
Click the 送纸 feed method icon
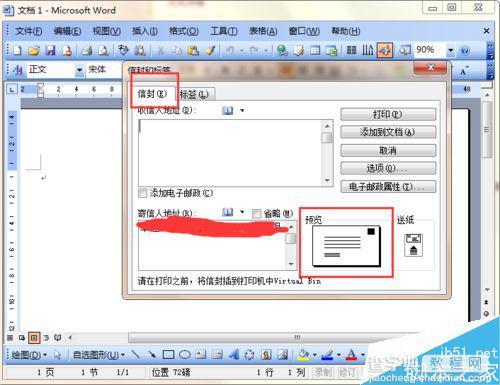tap(413, 245)
